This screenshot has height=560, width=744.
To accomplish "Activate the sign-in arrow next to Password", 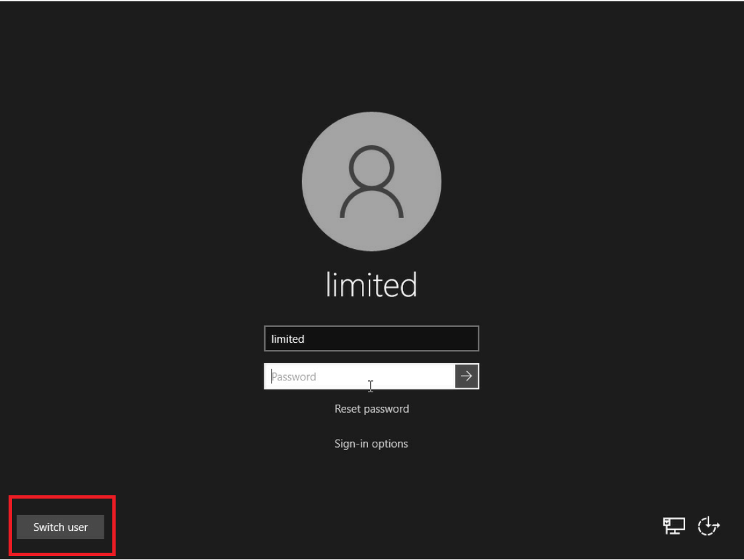I will (x=466, y=376).
